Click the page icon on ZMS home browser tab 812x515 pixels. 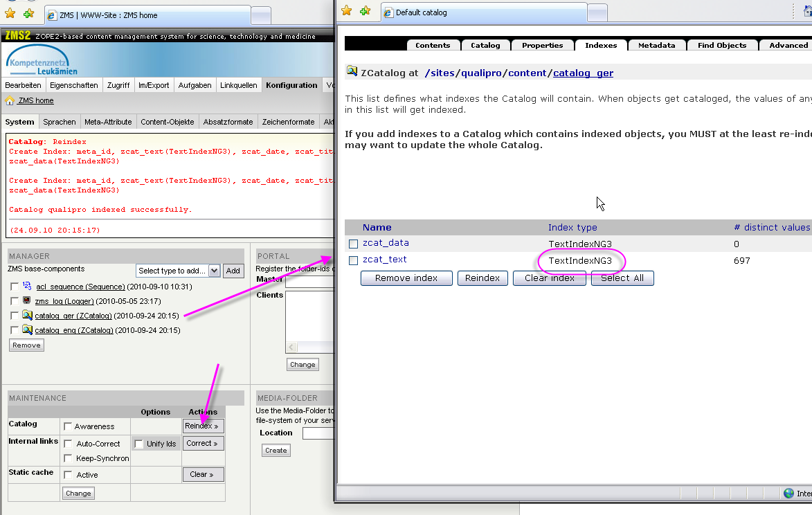tap(52, 15)
